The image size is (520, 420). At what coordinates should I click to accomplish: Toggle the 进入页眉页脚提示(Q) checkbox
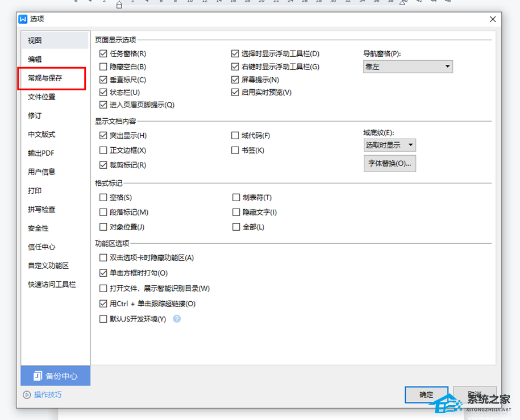pyautogui.click(x=103, y=105)
